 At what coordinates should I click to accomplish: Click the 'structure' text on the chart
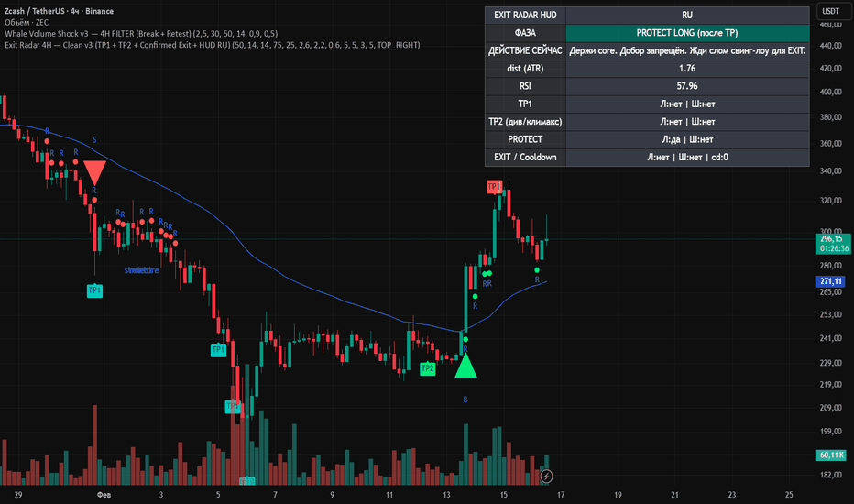142,270
